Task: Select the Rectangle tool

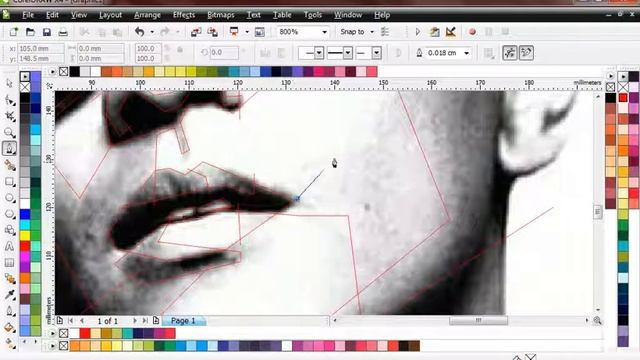Action: point(9,182)
